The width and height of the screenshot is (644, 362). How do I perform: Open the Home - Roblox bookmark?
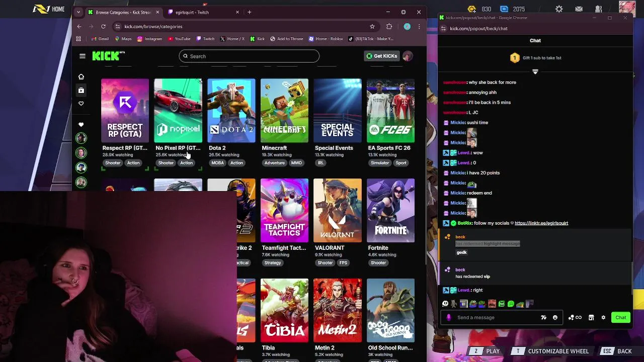(326, 39)
